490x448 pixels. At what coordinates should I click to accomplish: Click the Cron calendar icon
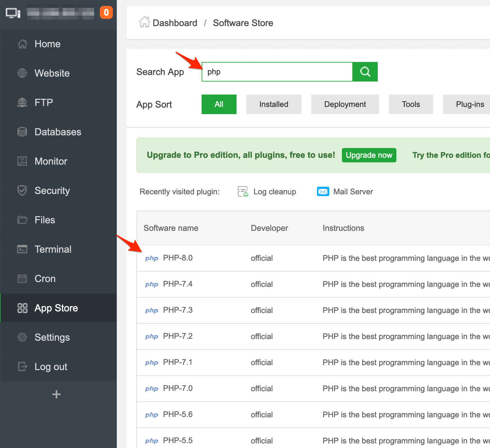(x=22, y=278)
